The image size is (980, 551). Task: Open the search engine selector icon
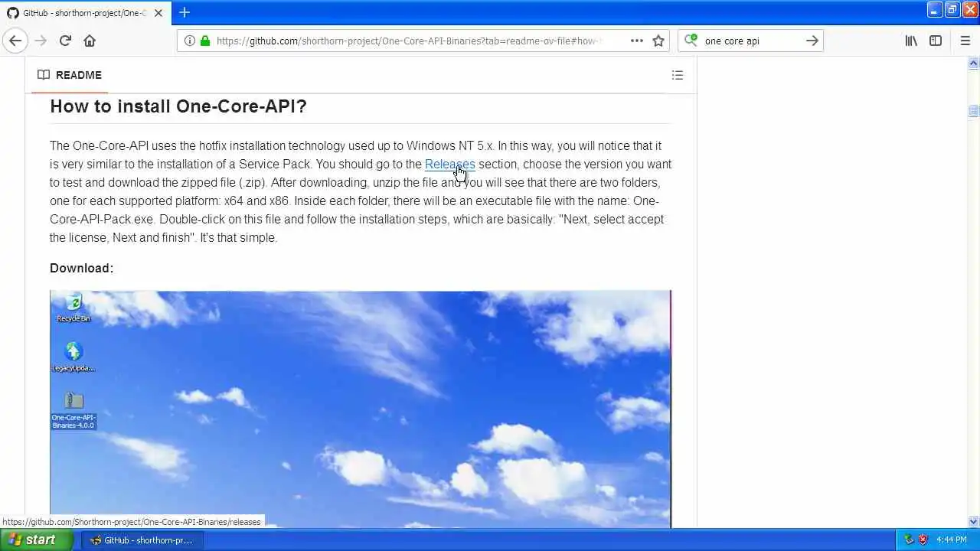pyautogui.click(x=691, y=41)
